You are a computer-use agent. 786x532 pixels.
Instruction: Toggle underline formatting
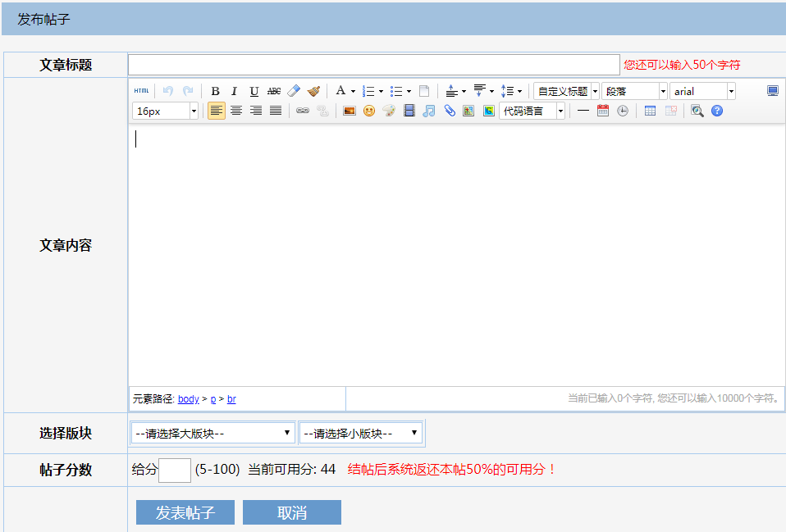point(254,91)
